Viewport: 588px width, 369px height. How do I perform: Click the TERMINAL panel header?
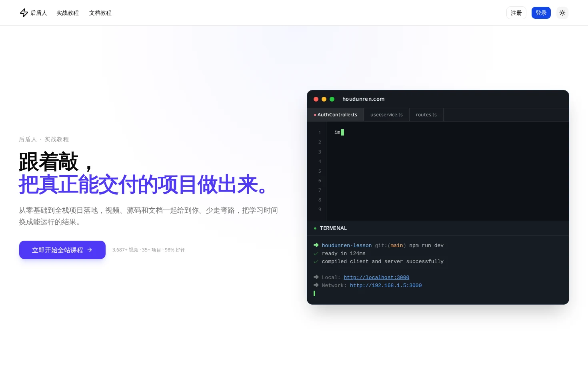coord(438,228)
